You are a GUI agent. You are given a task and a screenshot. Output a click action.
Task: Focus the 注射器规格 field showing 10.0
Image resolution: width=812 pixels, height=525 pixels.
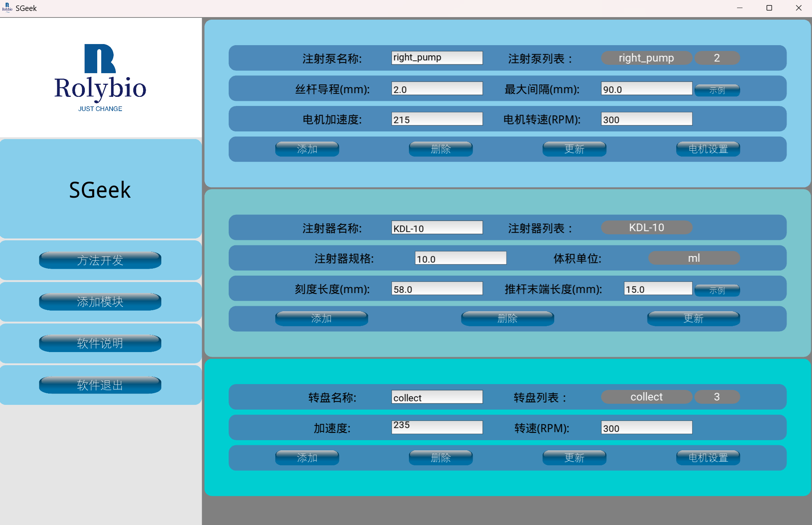pyautogui.click(x=461, y=258)
